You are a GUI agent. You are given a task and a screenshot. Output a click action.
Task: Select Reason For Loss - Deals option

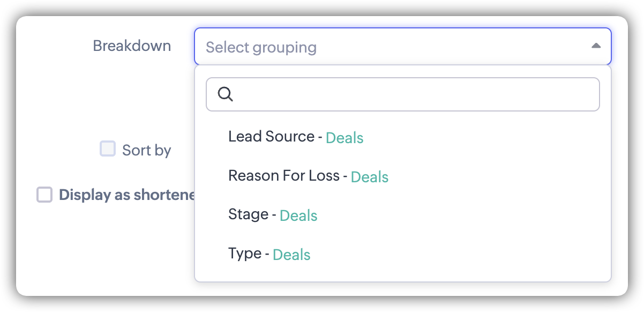point(308,176)
